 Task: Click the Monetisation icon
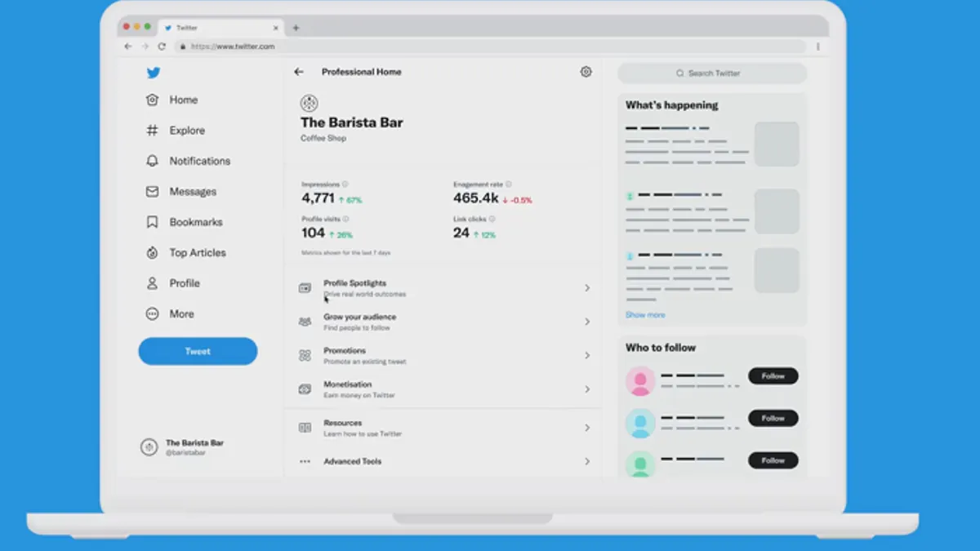point(305,389)
